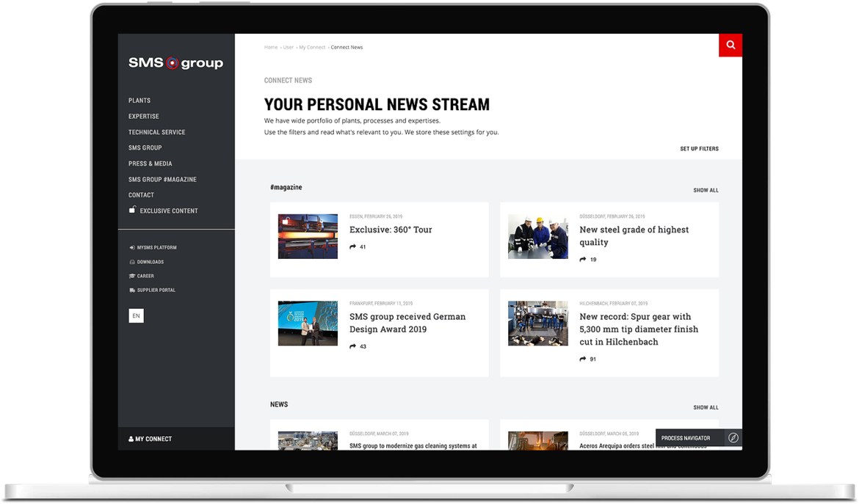
Task: Select SMS Group in the sidebar menu
Action: pos(145,147)
